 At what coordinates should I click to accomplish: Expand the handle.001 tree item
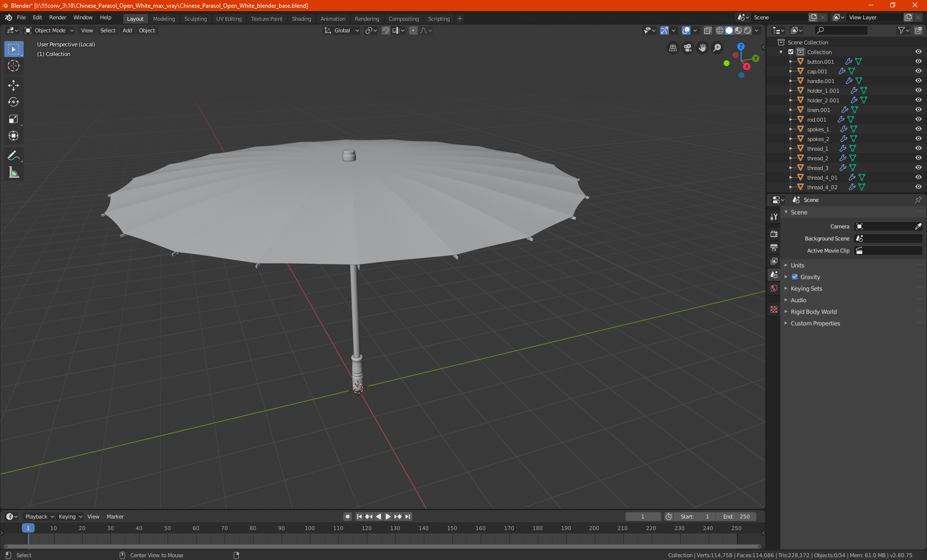coord(791,81)
